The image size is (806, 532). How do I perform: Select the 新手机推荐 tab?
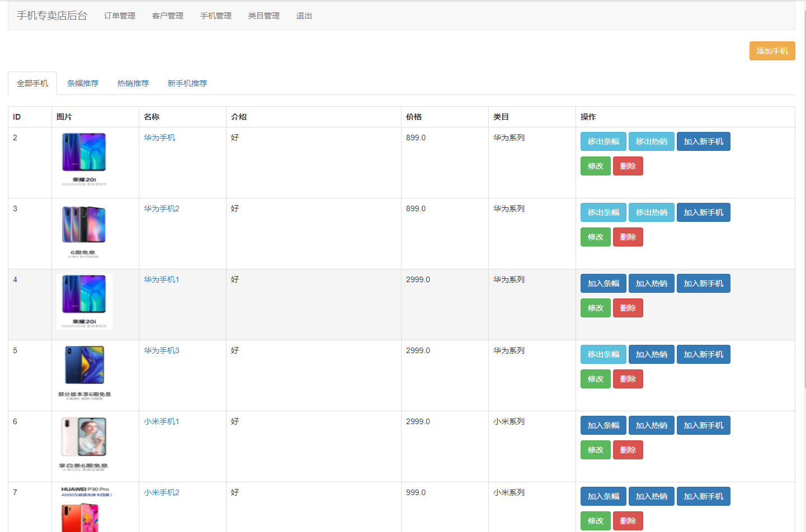click(187, 83)
